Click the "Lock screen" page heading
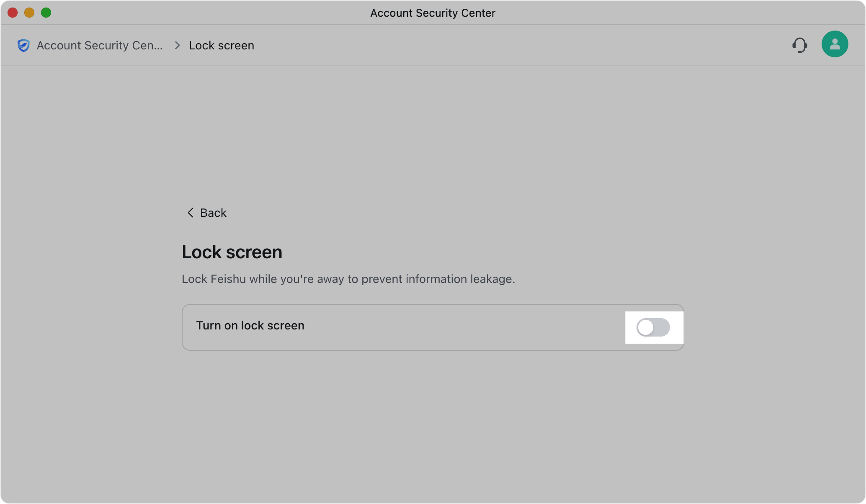Image resolution: width=866 pixels, height=504 pixels. (x=232, y=252)
